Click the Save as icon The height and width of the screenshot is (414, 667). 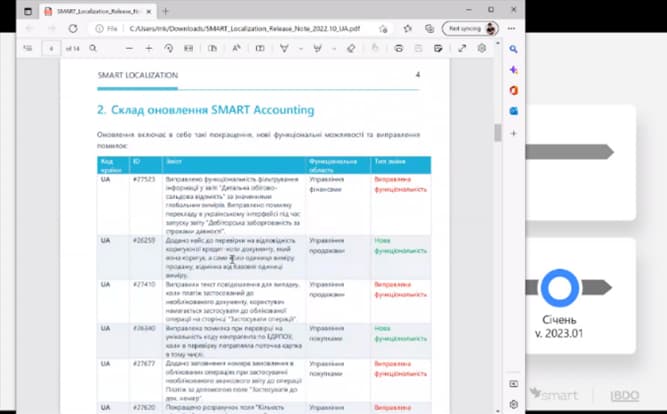click(438, 49)
